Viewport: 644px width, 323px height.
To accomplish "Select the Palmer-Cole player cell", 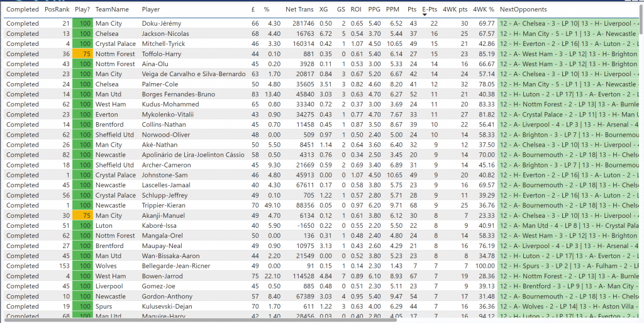I will pos(162,84).
